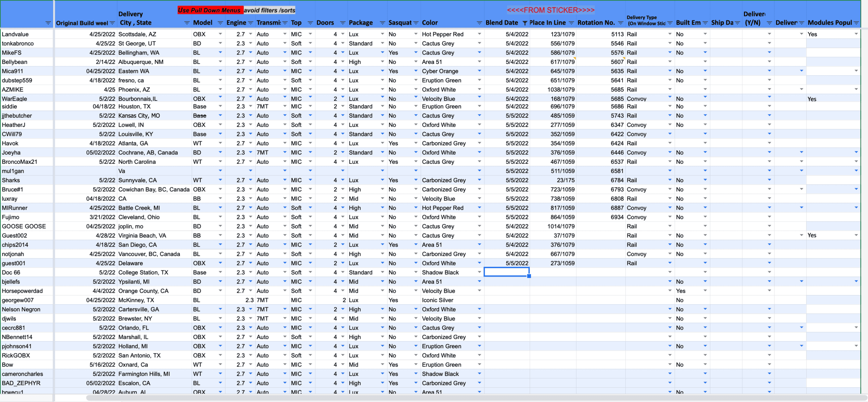Image resolution: width=868 pixels, height=402 pixels.
Task: Expand Package dropdown in Joeyha row
Action: tap(382, 152)
